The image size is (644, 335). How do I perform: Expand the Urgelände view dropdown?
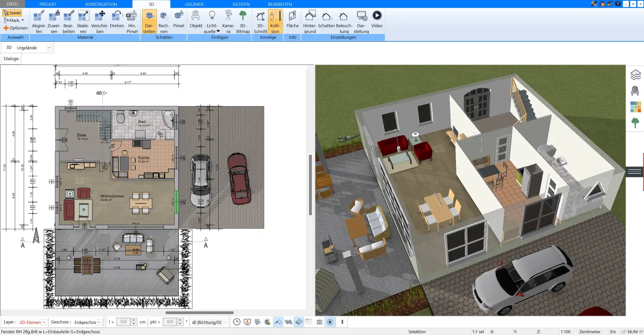[x=49, y=48]
